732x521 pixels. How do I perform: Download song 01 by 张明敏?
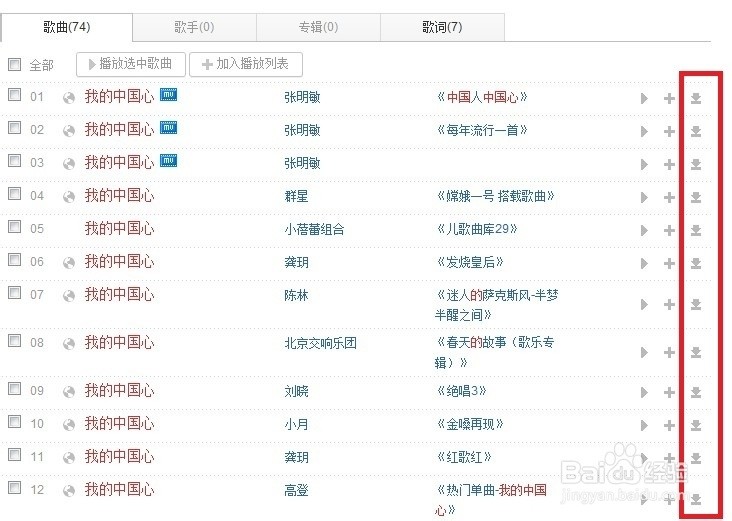(x=696, y=98)
